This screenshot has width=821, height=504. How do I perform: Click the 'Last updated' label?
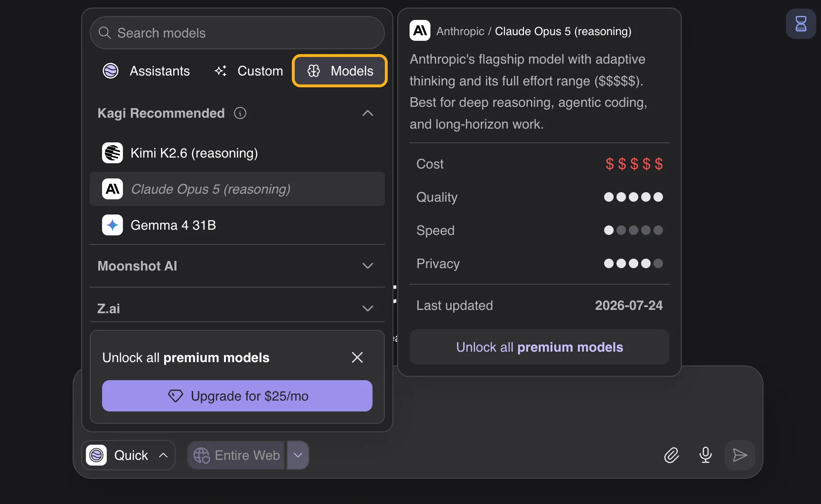(455, 305)
